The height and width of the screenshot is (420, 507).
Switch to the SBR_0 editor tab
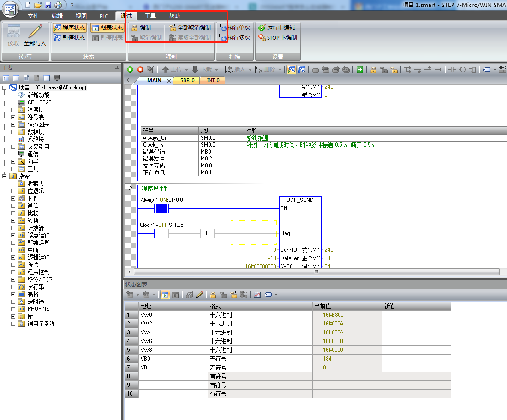click(187, 80)
